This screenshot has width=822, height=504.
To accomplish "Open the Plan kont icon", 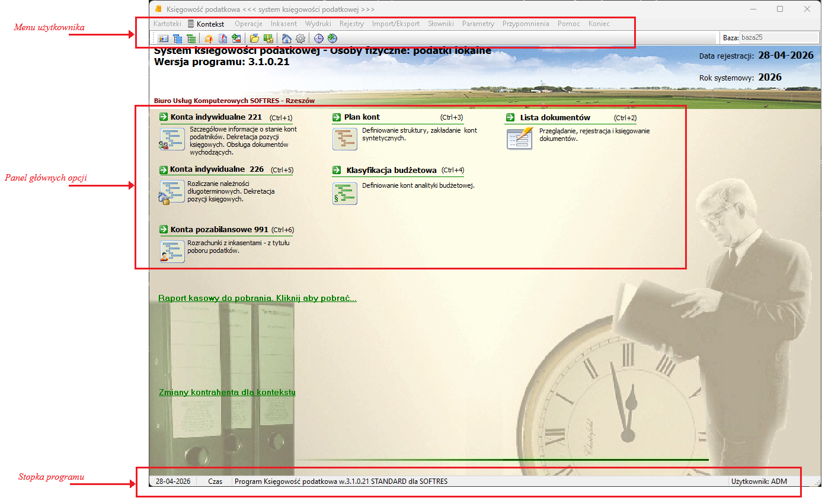I will [345, 139].
